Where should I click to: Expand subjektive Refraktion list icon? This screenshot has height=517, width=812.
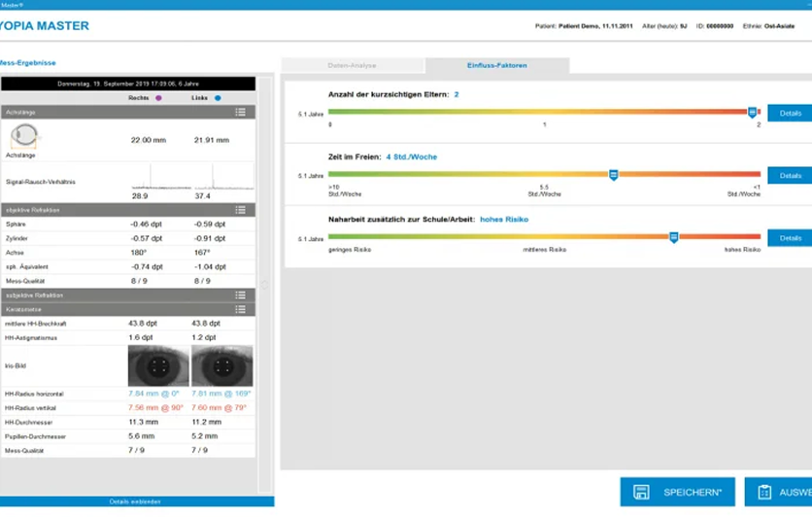click(240, 294)
